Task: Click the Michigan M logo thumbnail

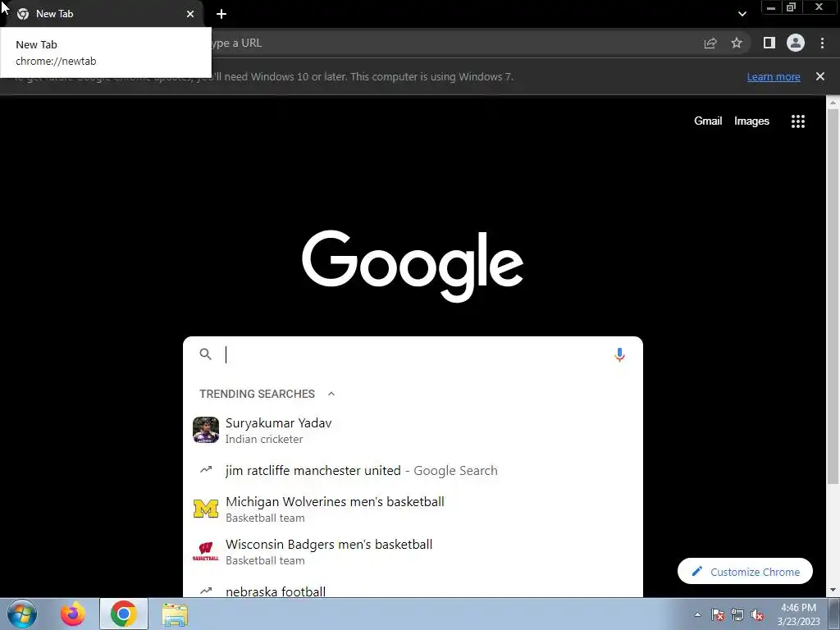Action: point(206,509)
